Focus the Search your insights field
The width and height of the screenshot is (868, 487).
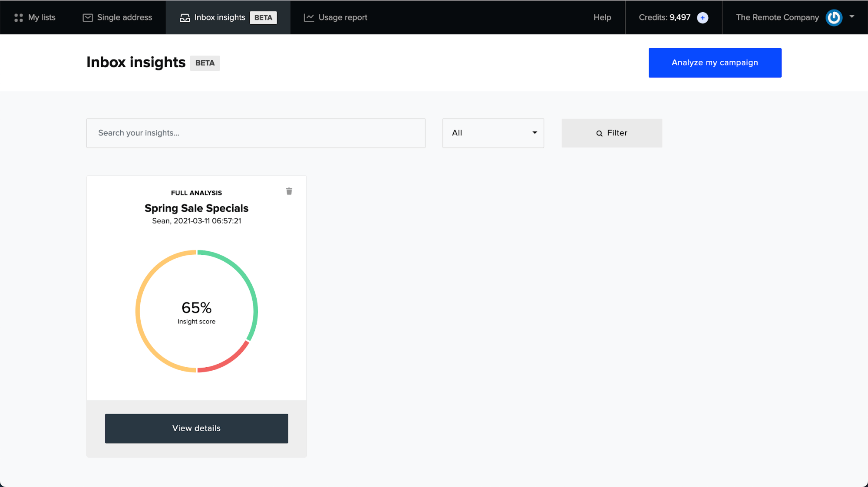(x=256, y=133)
